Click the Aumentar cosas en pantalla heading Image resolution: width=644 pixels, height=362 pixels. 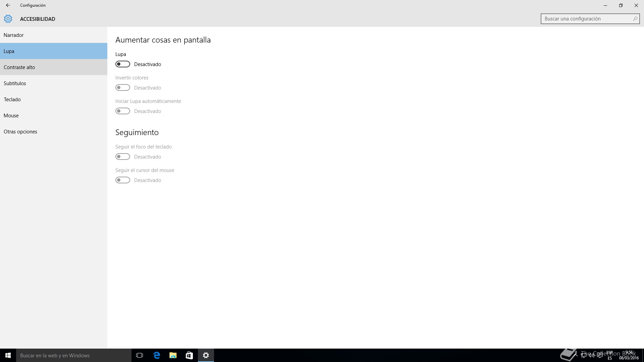[163, 40]
